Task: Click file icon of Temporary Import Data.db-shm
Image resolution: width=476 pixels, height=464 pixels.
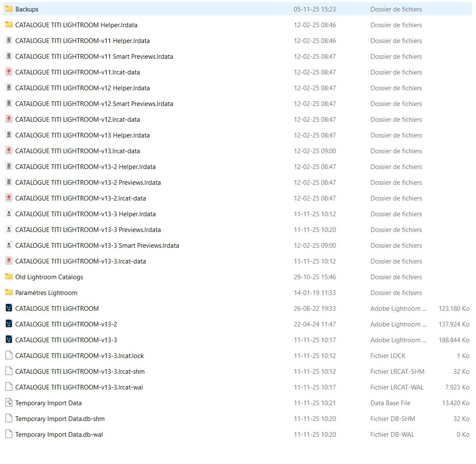Action: (9, 419)
